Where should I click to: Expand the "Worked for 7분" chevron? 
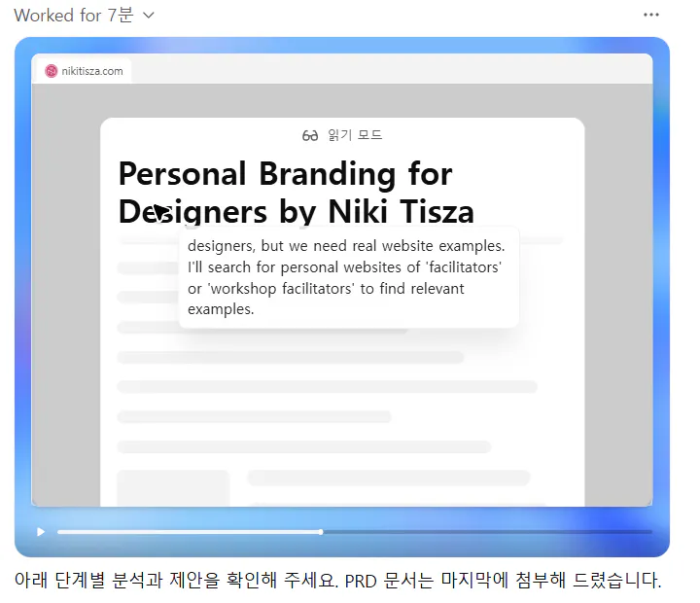coord(148,16)
